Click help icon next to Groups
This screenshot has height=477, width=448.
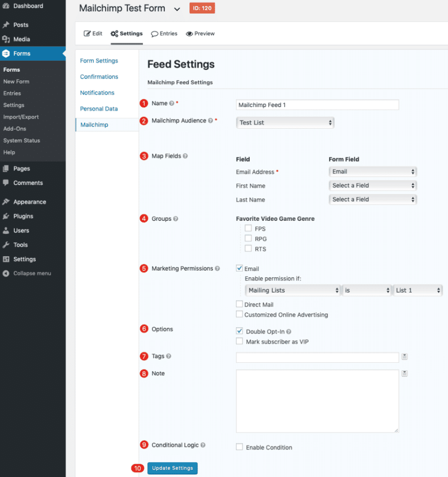pos(176,219)
